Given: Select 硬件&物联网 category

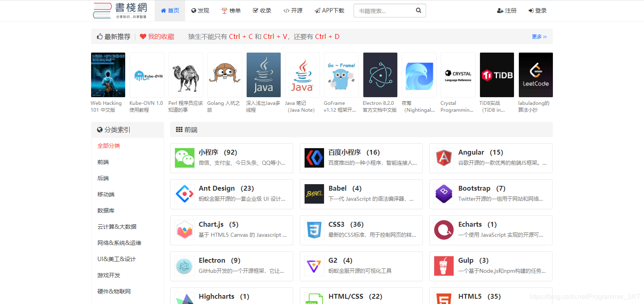Looking at the screenshot, I should coord(114,291).
